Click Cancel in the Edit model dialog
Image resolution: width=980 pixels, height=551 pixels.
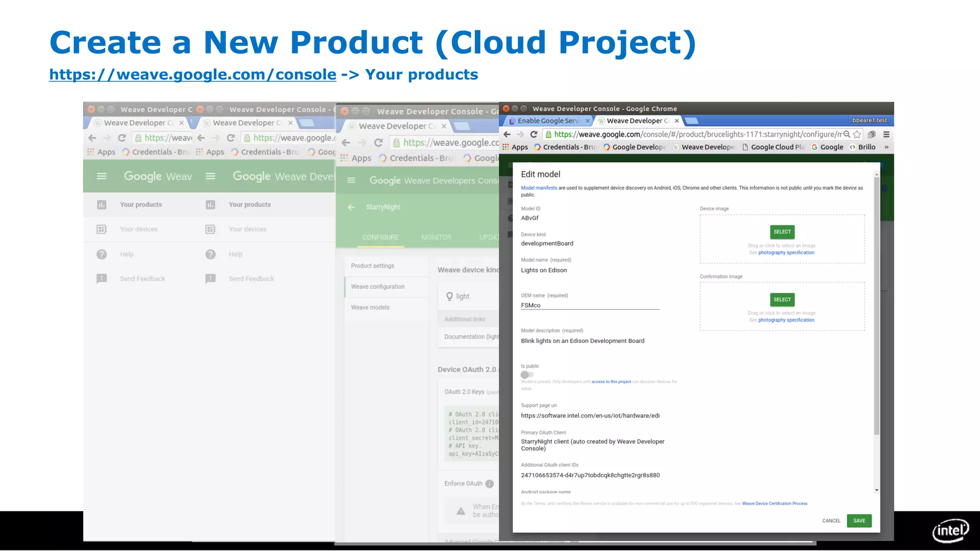831,521
